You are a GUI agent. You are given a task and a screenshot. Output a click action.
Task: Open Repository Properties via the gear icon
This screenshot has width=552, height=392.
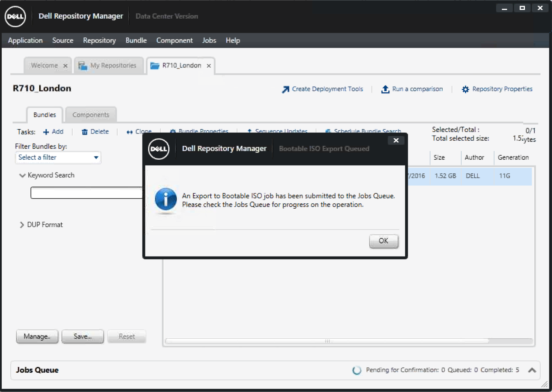465,89
